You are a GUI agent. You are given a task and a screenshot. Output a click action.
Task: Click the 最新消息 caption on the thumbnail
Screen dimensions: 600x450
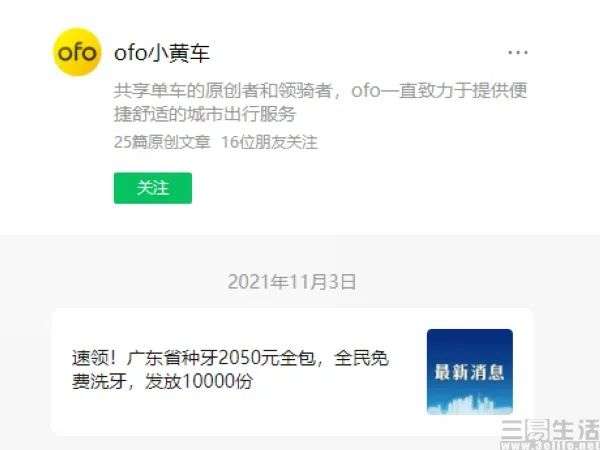[470, 372]
